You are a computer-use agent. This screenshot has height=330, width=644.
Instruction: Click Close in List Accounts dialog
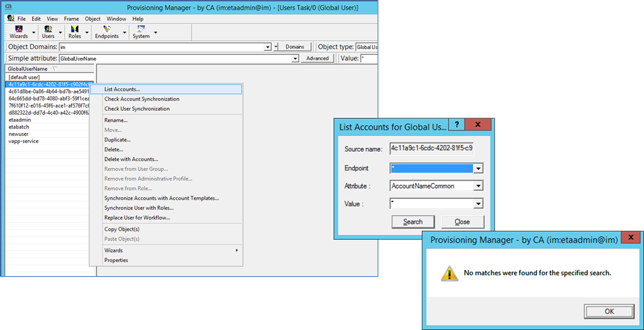(462, 222)
